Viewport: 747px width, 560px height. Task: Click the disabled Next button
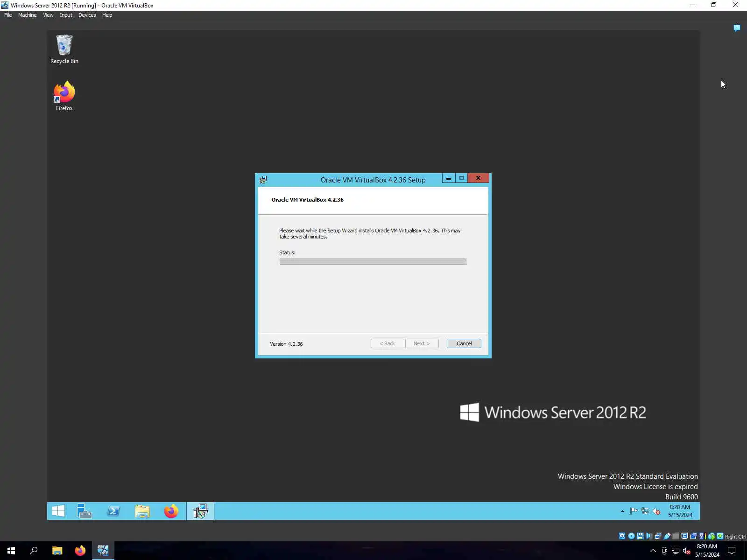point(422,343)
